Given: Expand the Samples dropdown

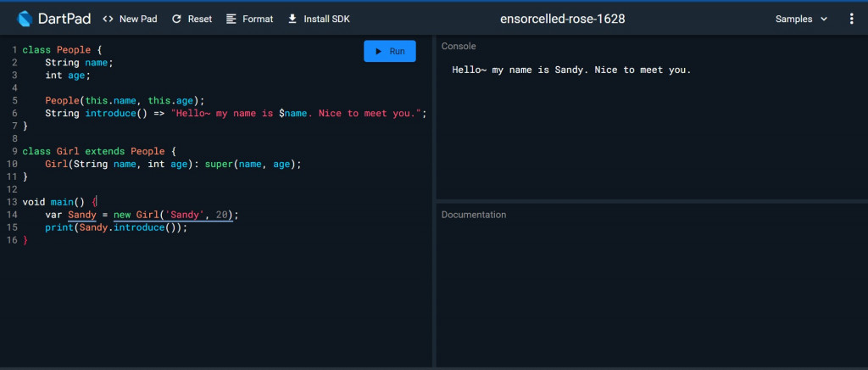Looking at the screenshot, I should tap(801, 19).
